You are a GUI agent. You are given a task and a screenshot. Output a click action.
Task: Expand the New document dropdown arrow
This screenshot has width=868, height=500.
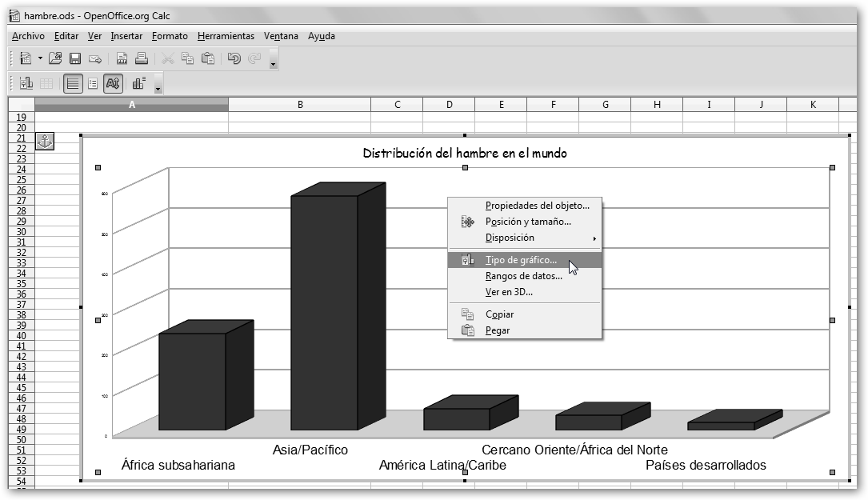coord(40,58)
